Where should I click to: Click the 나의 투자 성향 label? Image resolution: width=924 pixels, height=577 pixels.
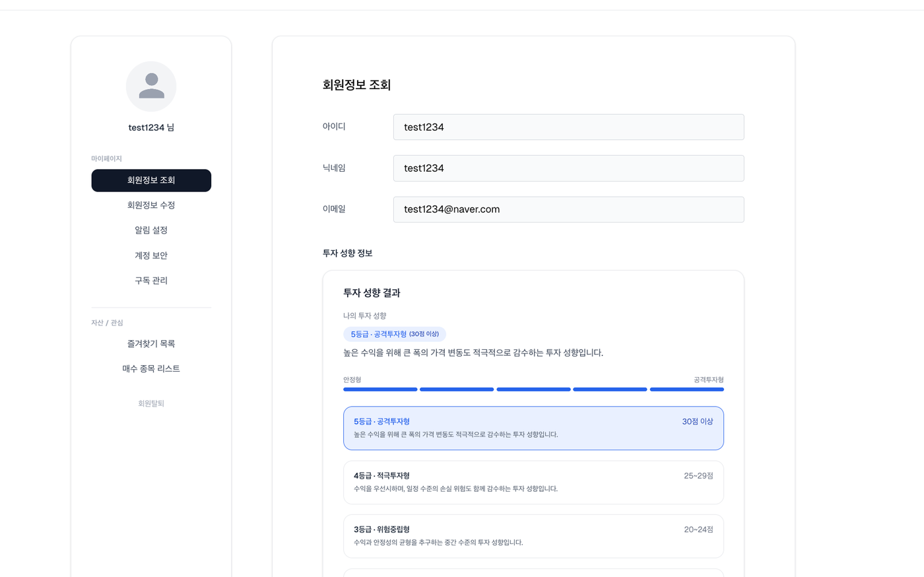(364, 316)
